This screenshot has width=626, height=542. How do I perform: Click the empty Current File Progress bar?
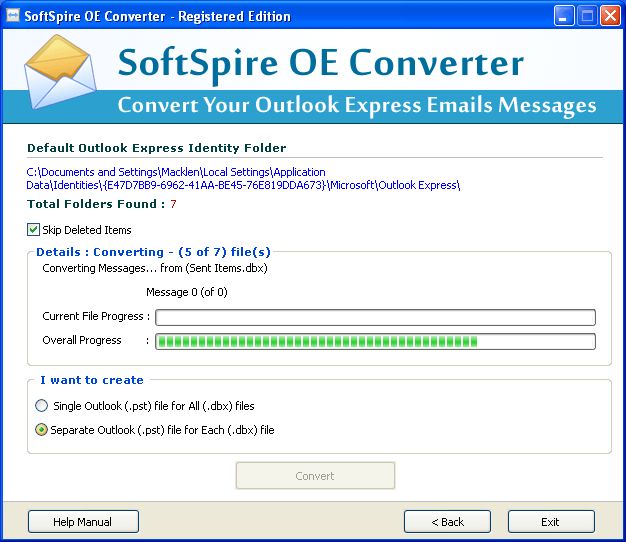(375, 317)
